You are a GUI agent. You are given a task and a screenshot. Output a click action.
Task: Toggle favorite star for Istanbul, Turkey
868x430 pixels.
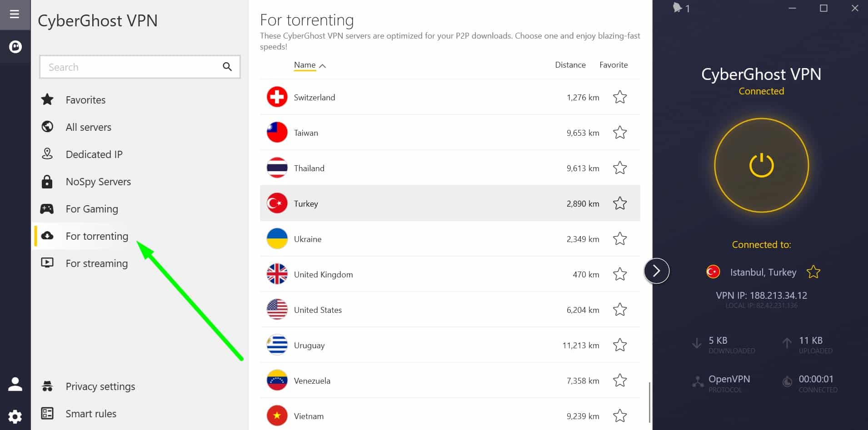[x=813, y=272]
